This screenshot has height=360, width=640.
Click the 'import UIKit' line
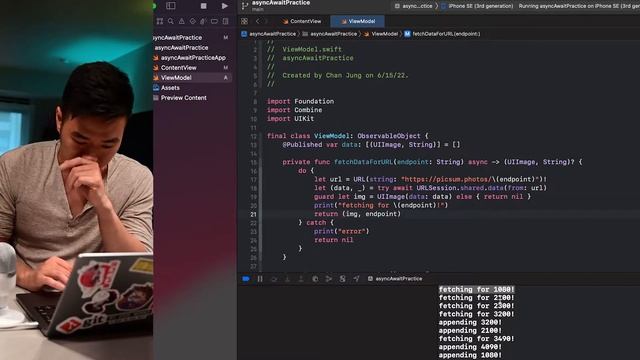pos(291,119)
